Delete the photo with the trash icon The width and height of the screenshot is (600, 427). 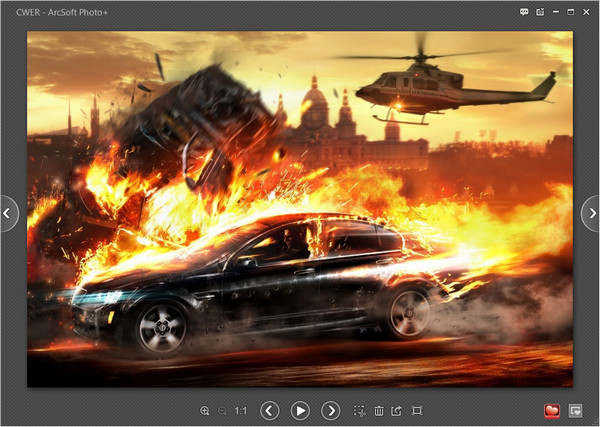(x=379, y=410)
